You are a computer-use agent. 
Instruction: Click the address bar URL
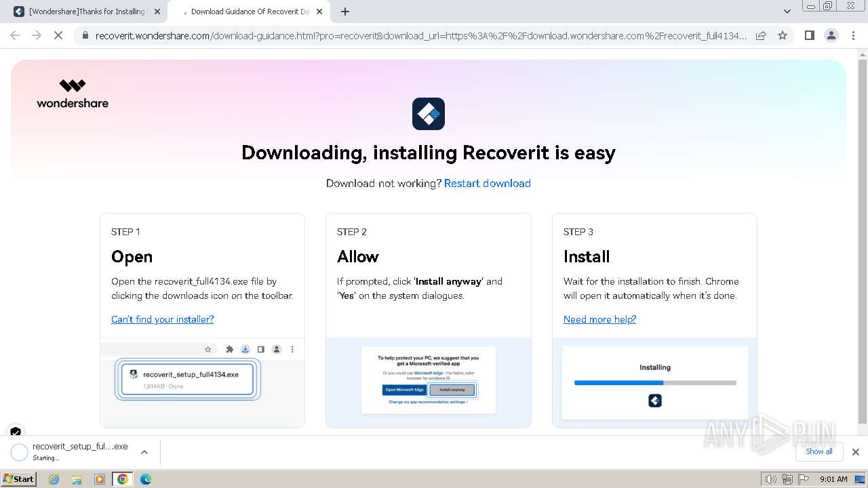coord(420,35)
